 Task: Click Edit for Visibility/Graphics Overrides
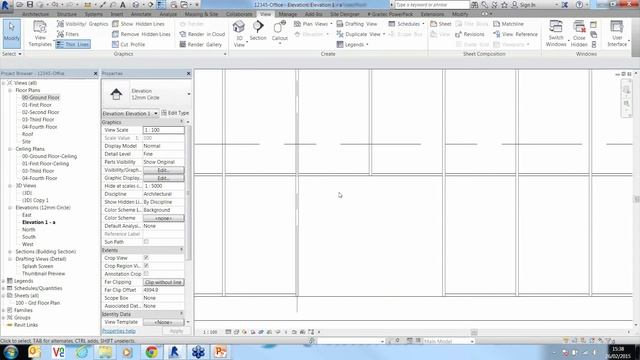coord(163,170)
